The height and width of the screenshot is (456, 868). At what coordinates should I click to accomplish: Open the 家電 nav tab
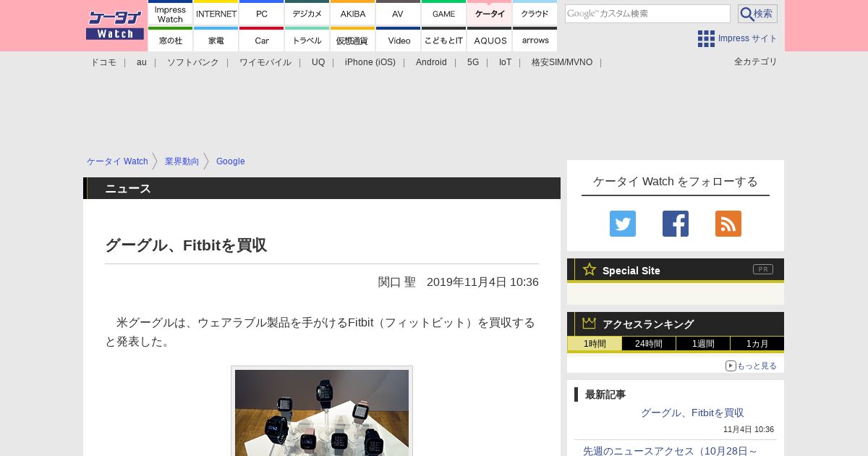tap(216, 40)
